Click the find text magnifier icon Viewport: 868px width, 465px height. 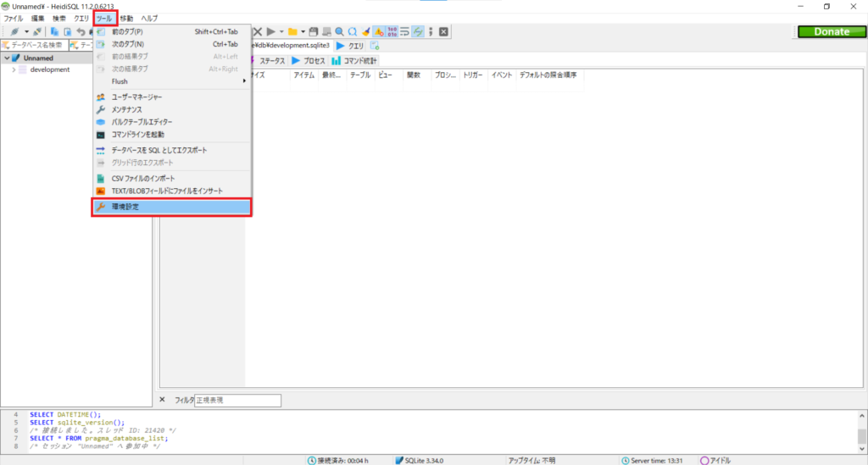(339, 31)
